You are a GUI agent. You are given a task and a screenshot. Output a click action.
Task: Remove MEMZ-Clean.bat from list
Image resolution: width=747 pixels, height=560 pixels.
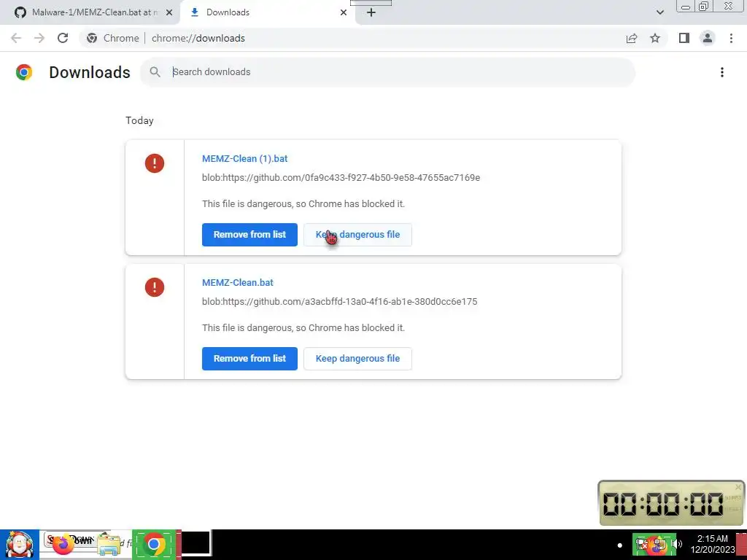click(x=249, y=359)
